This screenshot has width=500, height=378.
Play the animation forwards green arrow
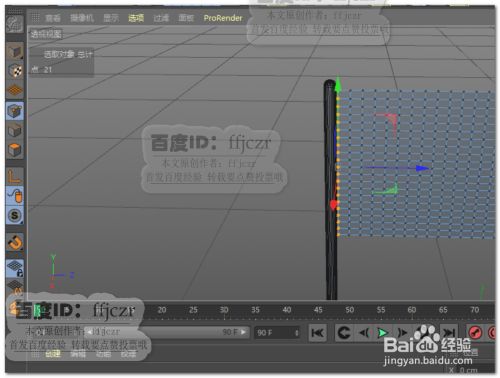coord(383,333)
